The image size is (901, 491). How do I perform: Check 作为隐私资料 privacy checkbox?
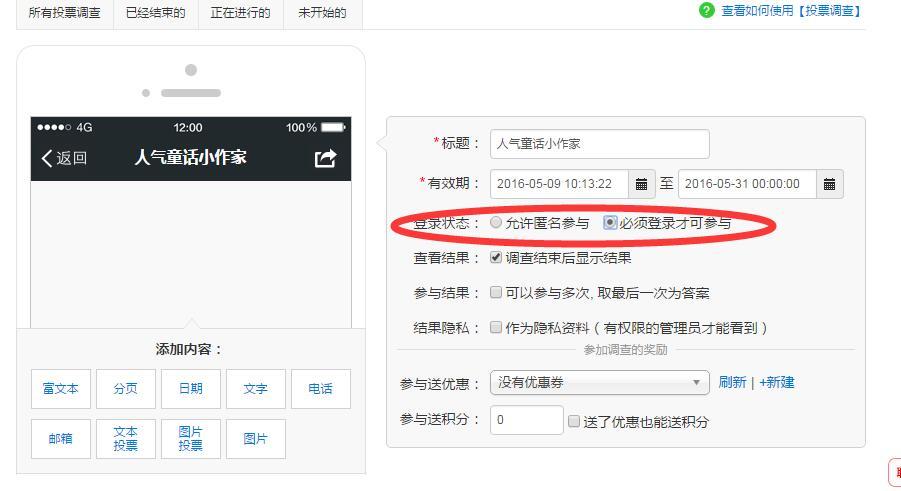point(496,328)
